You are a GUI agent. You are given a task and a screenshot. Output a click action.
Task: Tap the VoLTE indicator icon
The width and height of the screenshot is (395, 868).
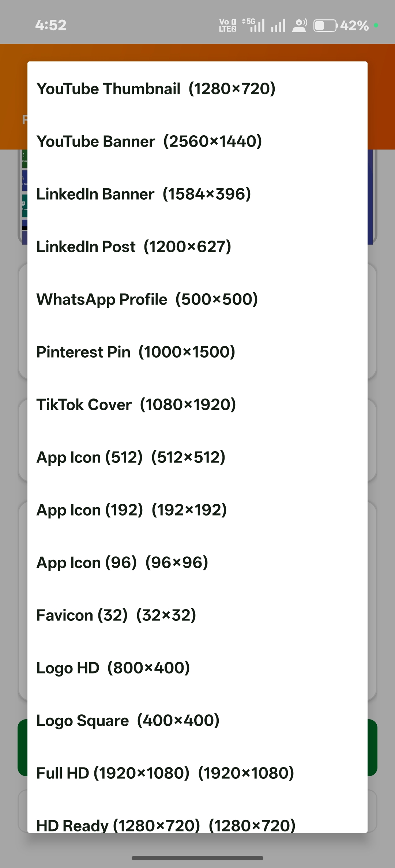point(227,25)
